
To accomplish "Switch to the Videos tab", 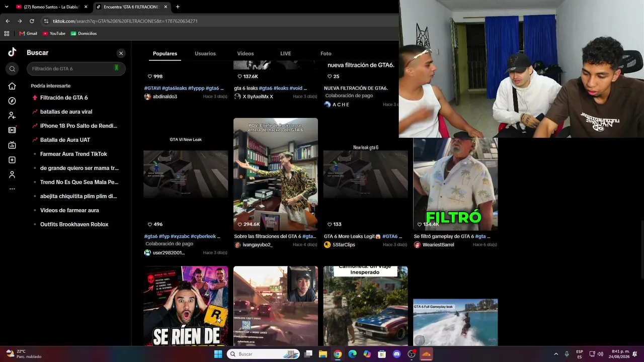I will click(246, 53).
